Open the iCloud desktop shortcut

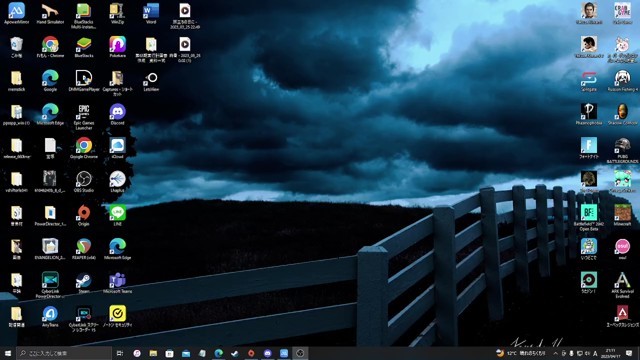(x=118, y=148)
